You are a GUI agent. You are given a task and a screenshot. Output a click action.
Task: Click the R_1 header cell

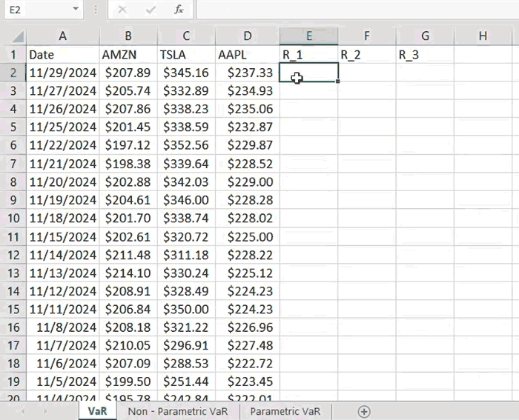[x=309, y=55]
